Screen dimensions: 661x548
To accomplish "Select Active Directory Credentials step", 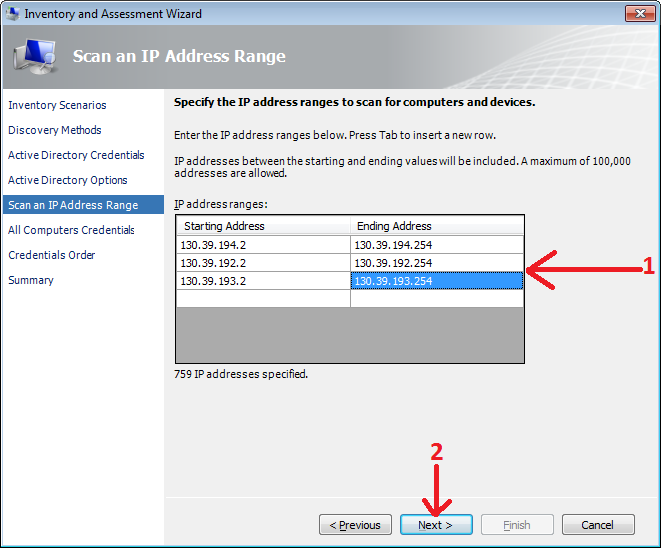I will click(x=76, y=155).
